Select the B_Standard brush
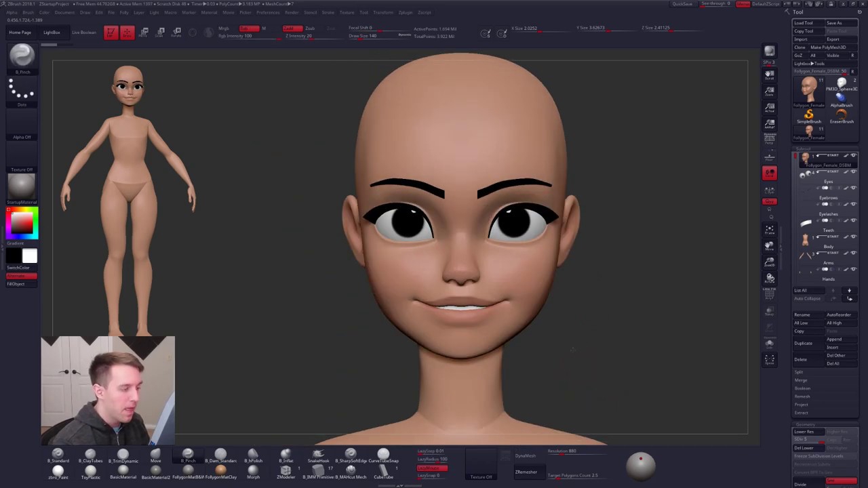The height and width of the screenshot is (488, 868). click(58, 455)
